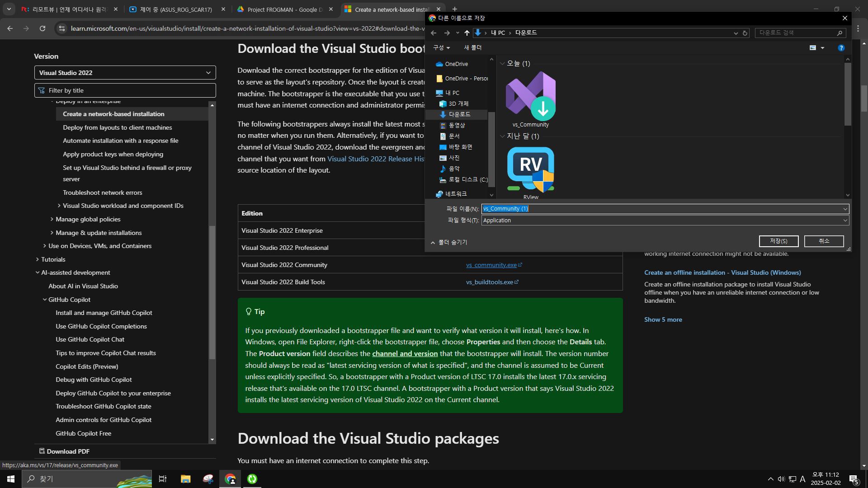Open the view options dropdown arrow in dialog
Image resolution: width=868 pixels, height=488 pixels.
point(822,48)
